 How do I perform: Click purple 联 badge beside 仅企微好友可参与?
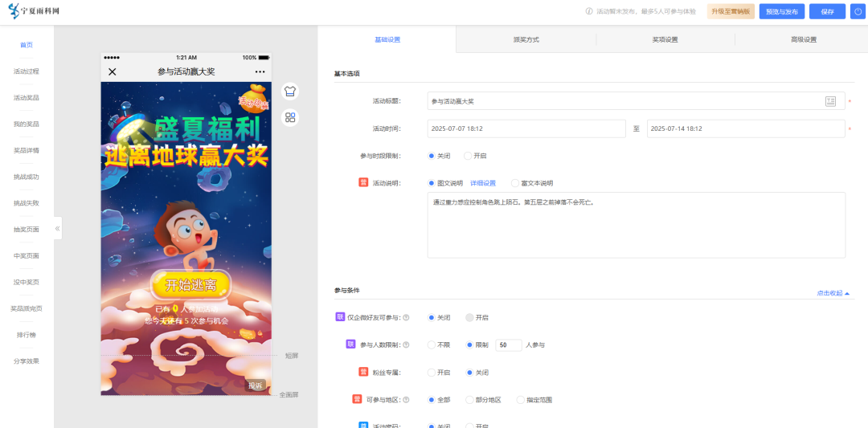point(341,317)
